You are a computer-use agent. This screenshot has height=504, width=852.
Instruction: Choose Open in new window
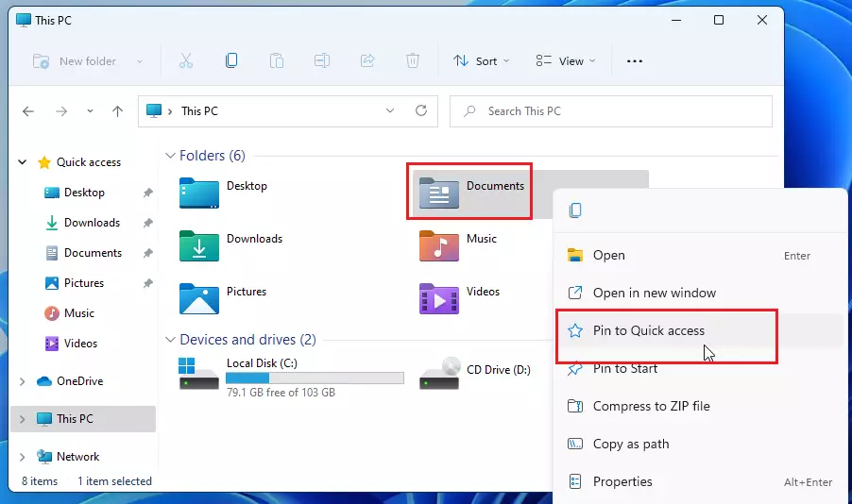(x=699, y=293)
